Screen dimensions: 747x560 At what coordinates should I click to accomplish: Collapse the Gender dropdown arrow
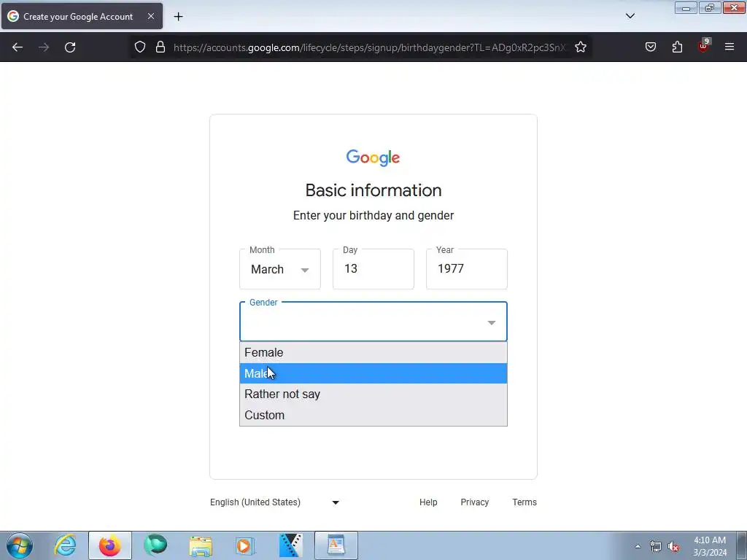click(x=492, y=323)
